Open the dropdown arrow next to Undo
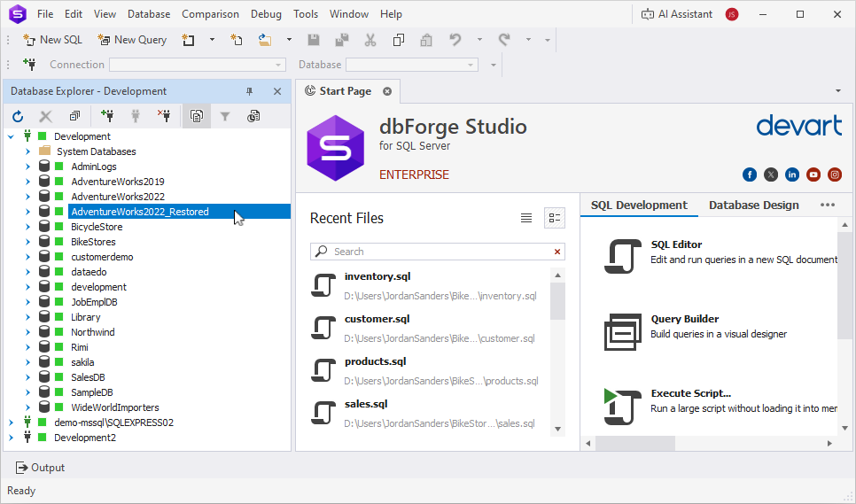The width and height of the screenshot is (856, 504). 479,40
